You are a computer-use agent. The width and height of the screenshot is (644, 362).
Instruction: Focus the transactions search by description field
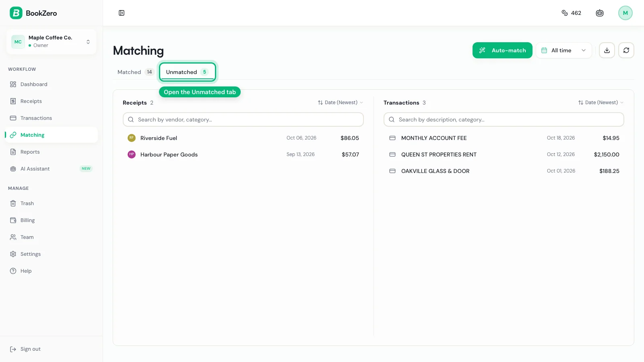pos(504,119)
